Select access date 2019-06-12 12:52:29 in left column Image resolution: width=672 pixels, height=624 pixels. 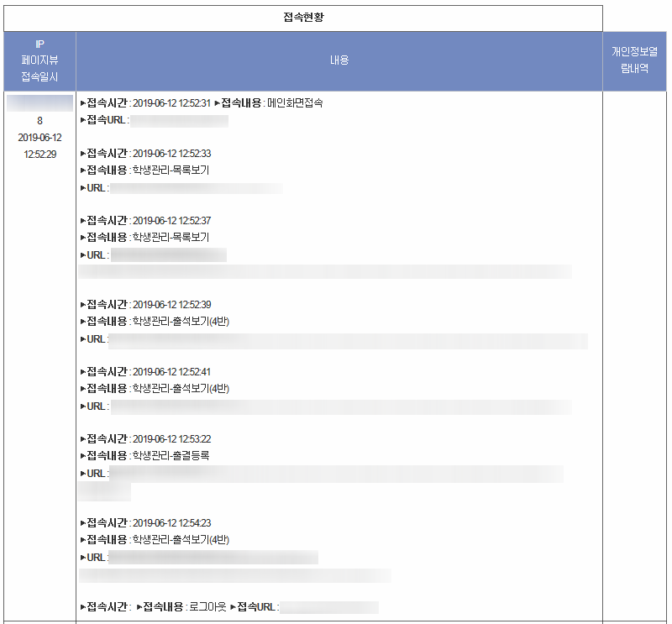[39, 145]
